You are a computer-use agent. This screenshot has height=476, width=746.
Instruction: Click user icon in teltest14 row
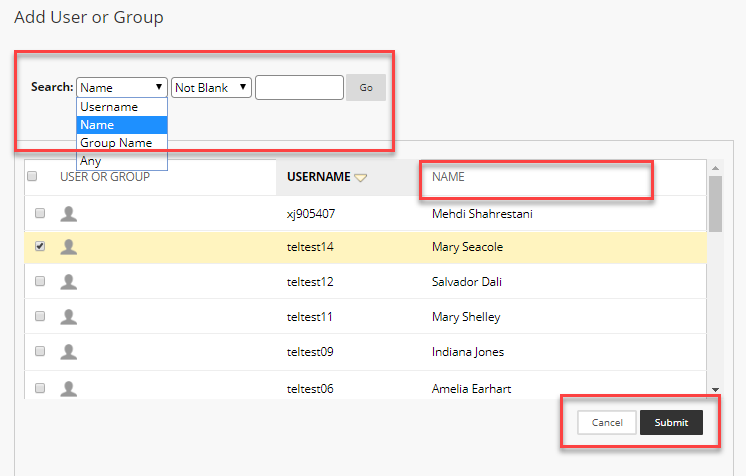tap(69, 247)
